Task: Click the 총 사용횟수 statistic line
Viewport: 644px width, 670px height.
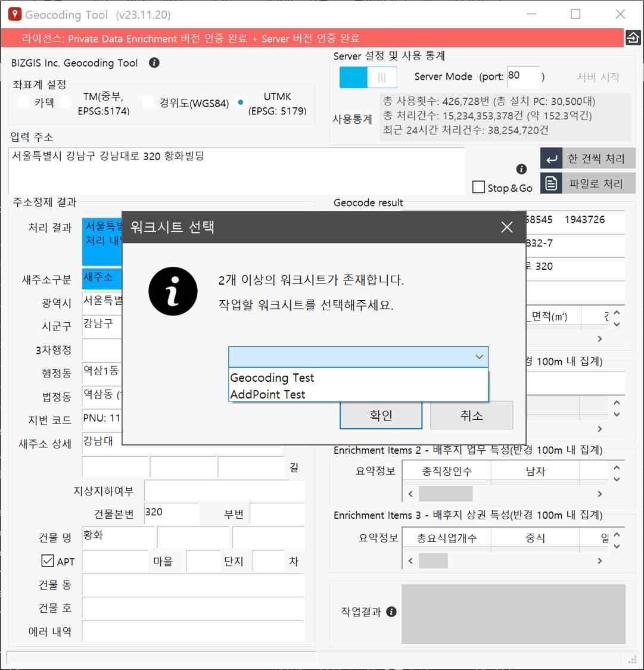Action: pyautogui.click(x=489, y=101)
